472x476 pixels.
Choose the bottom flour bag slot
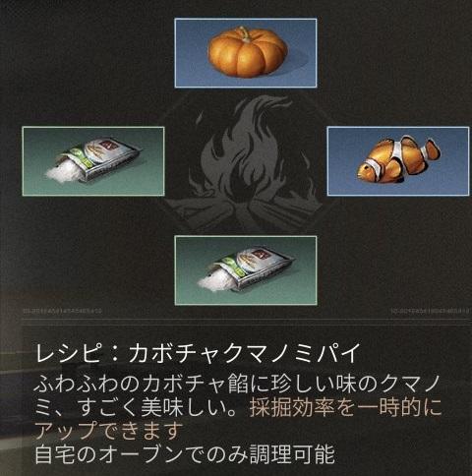point(246,270)
